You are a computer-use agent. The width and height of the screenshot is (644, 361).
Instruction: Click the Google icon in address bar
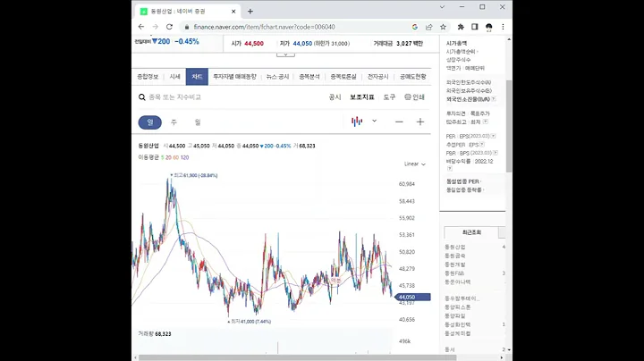pyautogui.click(x=415, y=27)
